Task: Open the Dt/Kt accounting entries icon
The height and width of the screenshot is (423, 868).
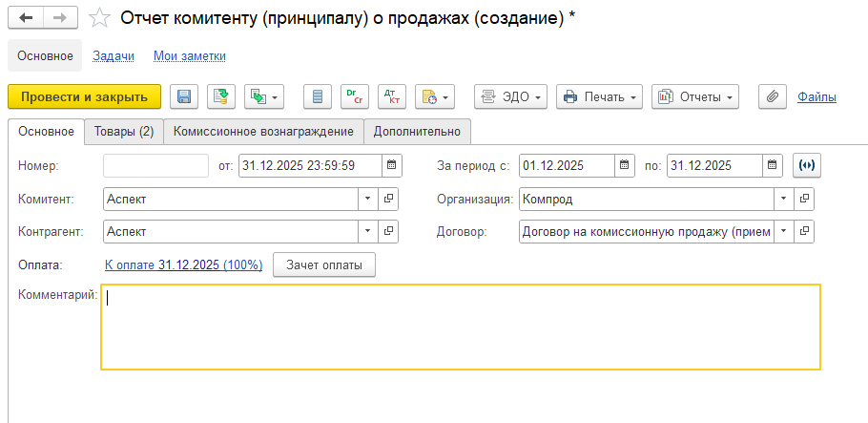Action: point(391,96)
